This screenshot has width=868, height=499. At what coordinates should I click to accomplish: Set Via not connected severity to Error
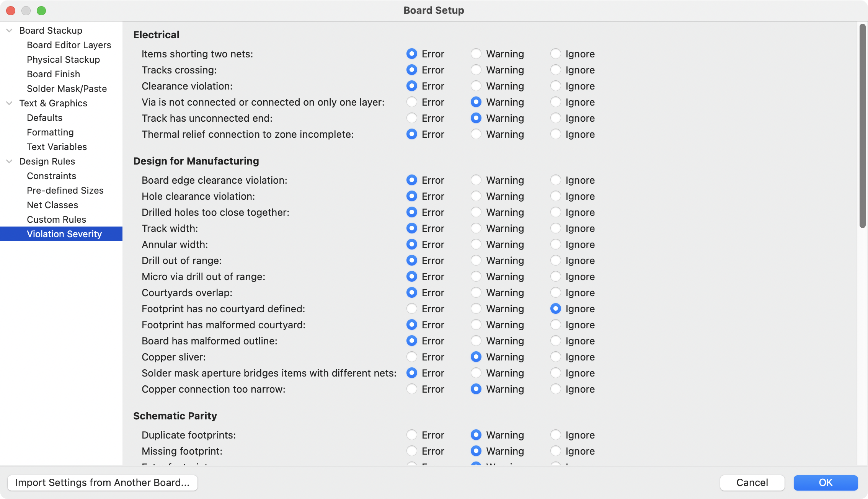click(411, 102)
